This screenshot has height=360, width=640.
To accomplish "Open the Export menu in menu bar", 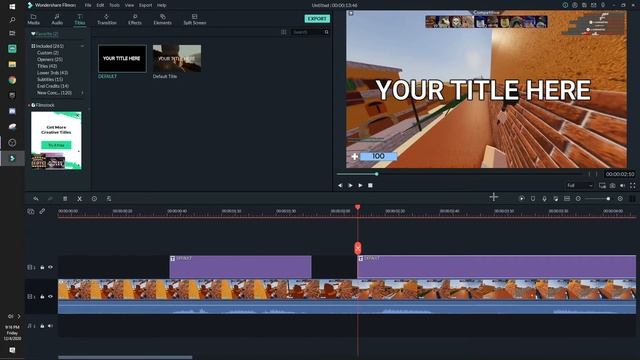I will [x=145, y=5].
